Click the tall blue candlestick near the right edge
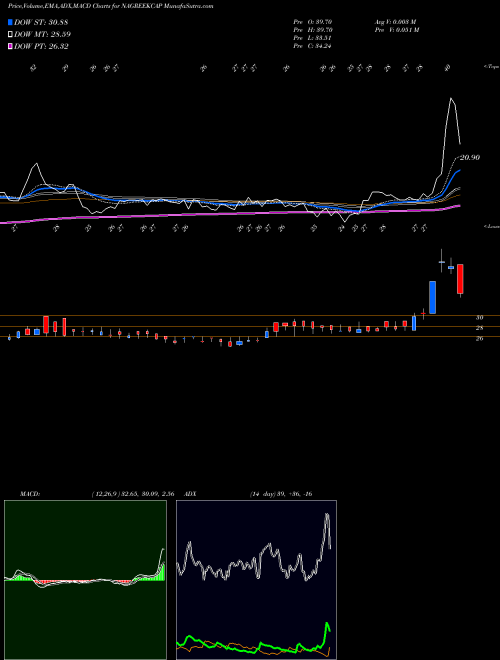The height and width of the screenshot is (660, 500). coord(432,297)
